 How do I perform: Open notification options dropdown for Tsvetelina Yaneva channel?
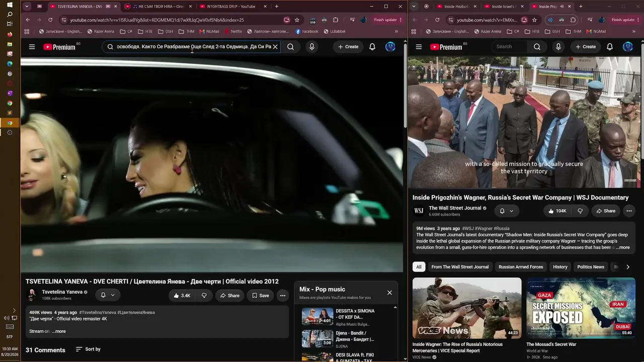(107, 295)
